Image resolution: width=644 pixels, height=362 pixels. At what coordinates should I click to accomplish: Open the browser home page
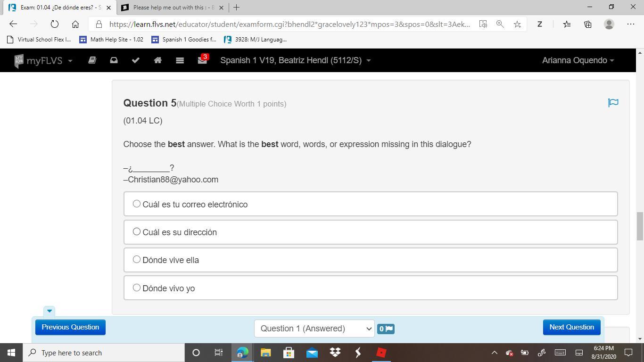75,24
